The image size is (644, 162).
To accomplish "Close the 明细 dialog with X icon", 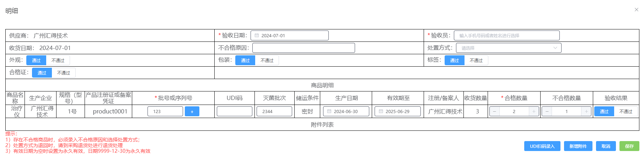I will (636, 10).
